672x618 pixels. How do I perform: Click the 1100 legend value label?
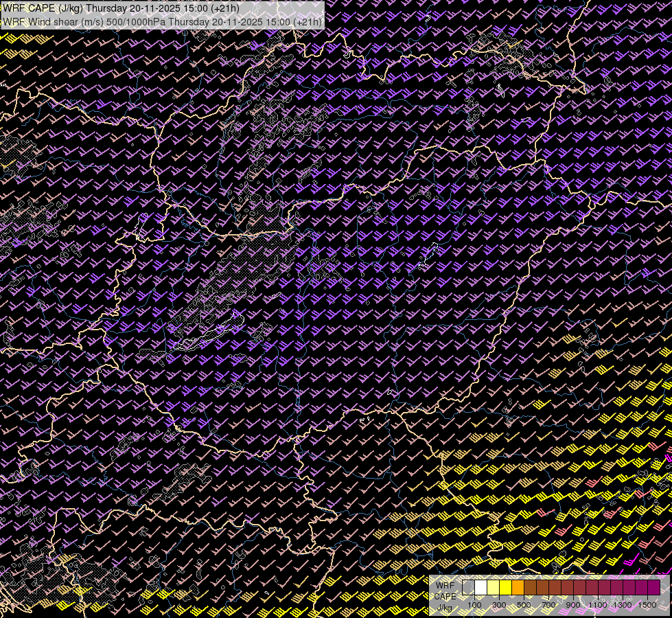597,605
